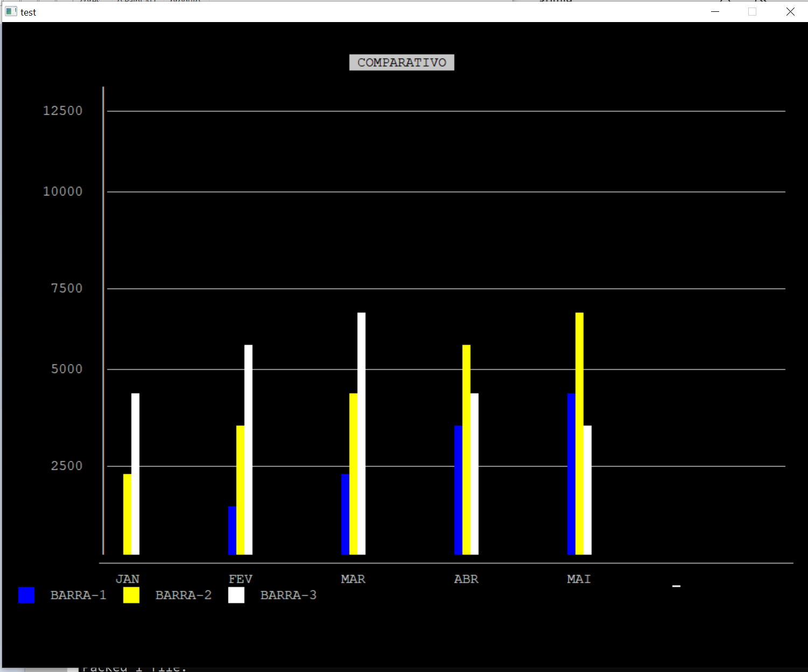Click the 12500 y-axis value
Viewport: 808px width, 672px height.
(63, 111)
